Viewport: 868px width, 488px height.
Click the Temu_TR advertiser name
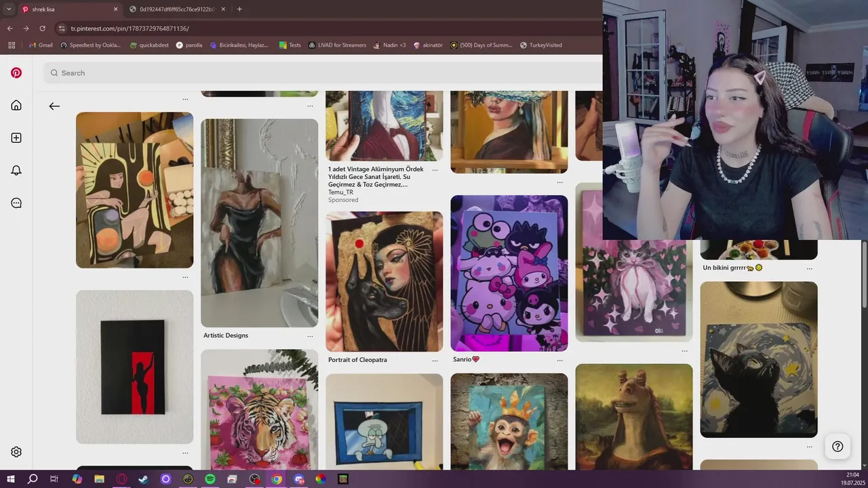click(340, 192)
